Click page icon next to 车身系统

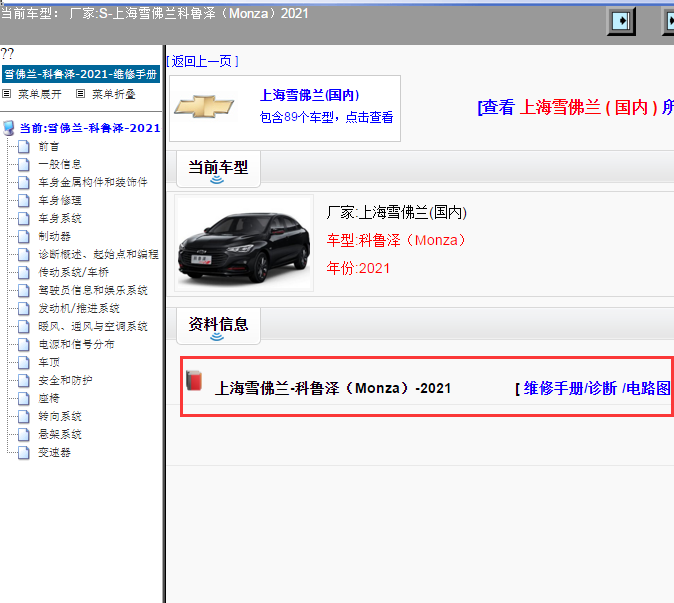tap(24, 219)
